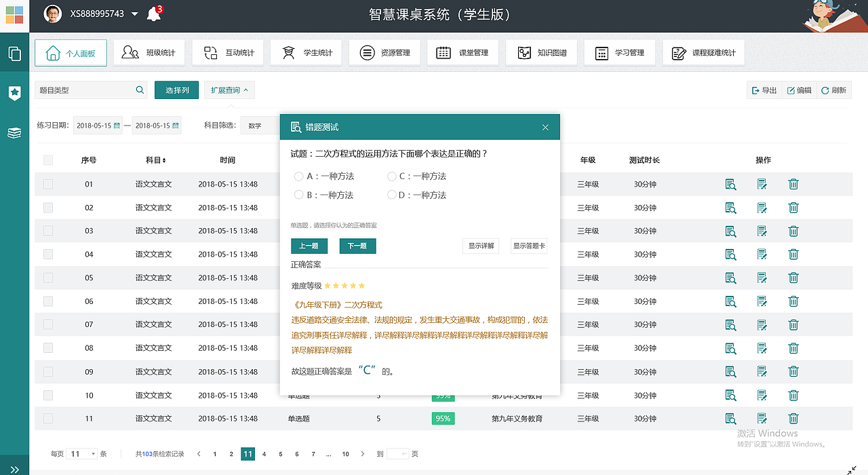This screenshot has width=868, height=475.
Task: Click the edit icon on row 03
Action: [762, 231]
